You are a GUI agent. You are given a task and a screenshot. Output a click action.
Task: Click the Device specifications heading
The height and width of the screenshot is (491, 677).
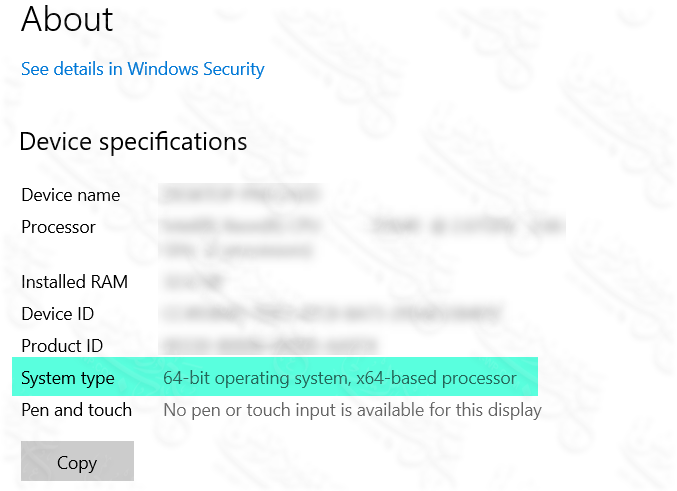(x=133, y=141)
